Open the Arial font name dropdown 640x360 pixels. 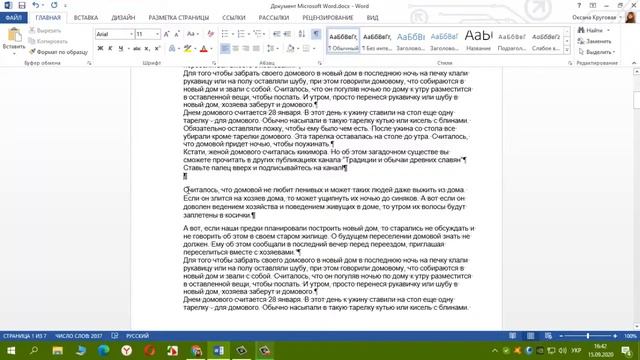pos(131,34)
